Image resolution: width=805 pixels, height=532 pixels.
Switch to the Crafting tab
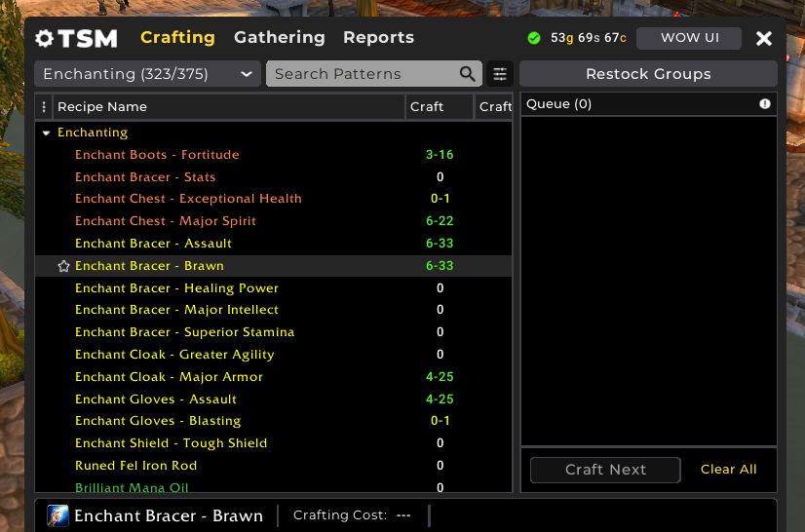pyautogui.click(x=177, y=37)
